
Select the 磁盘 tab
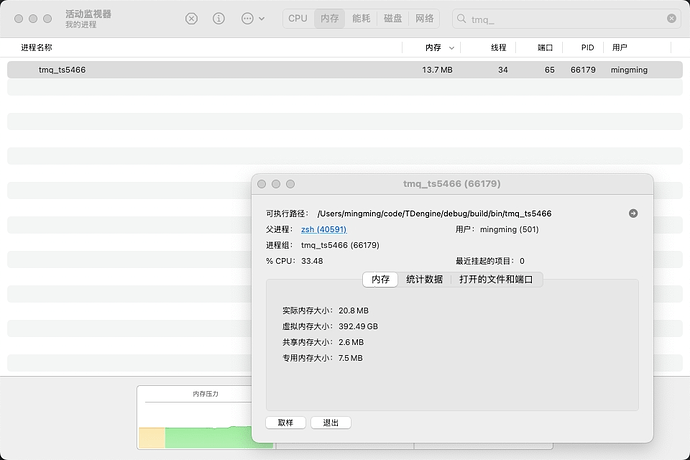(x=393, y=19)
